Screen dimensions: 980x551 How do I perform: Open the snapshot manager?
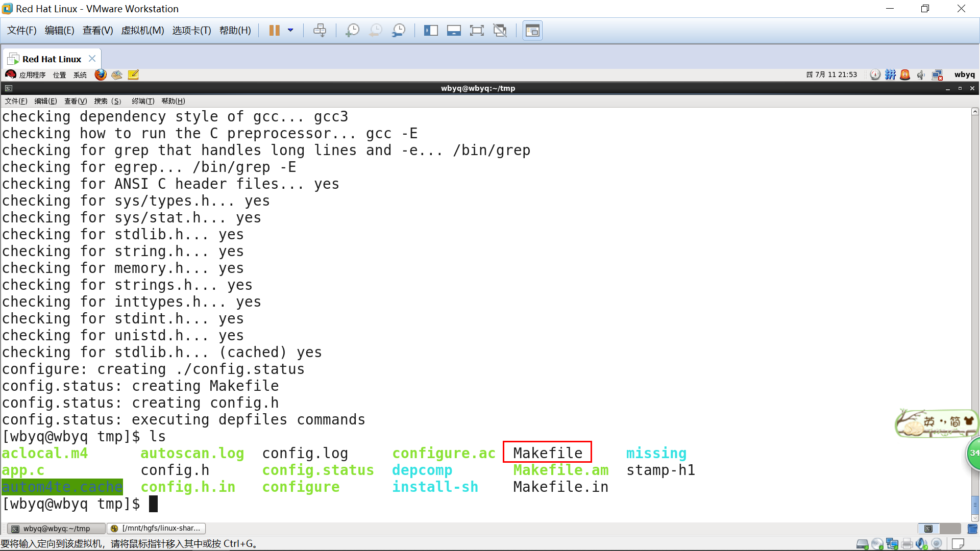point(399,31)
